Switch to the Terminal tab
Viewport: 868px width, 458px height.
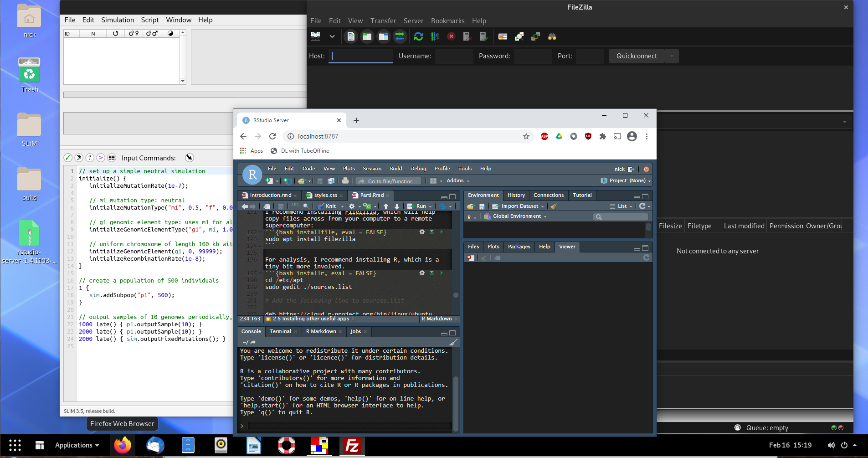280,331
